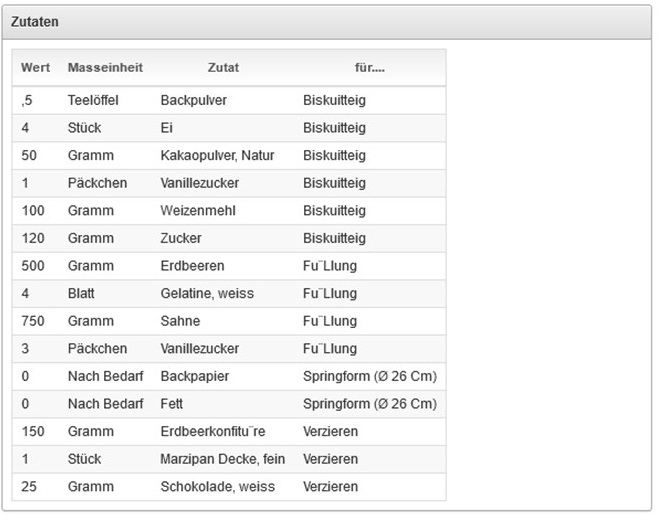Viewport: 658px width, 515px height.
Task: Sort by the Wert column header
Action: (35, 68)
